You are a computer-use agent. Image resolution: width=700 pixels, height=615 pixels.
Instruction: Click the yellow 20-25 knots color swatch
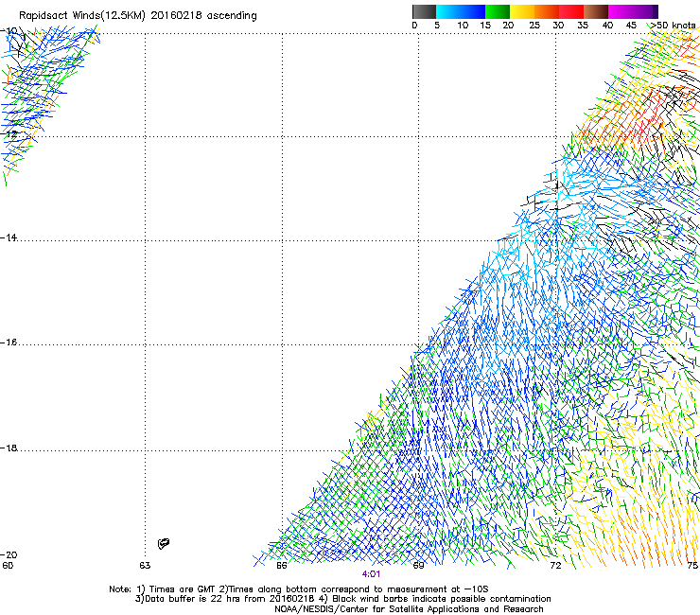(x=522, y=11)
